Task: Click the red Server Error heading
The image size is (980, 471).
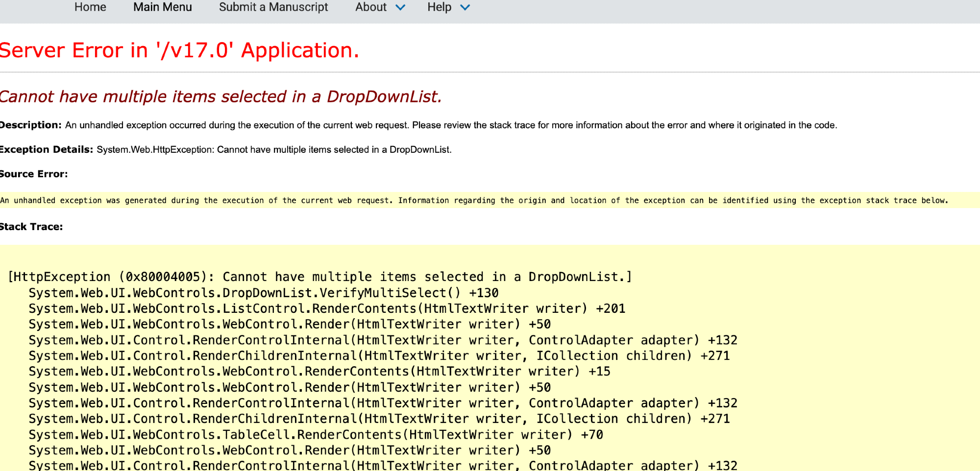Action: click(179, 50)
